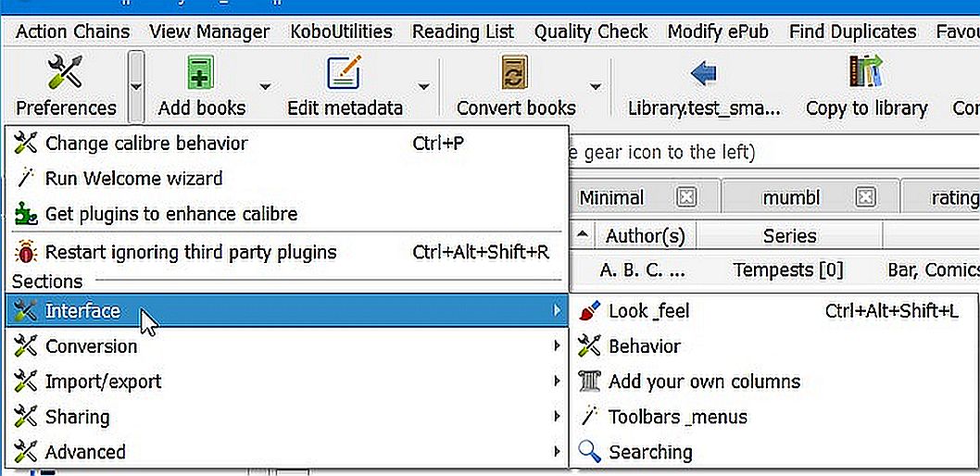The image size is (980, 476).
Task: Click the Look _feel submenu item
Action: (x=775, y=310)
